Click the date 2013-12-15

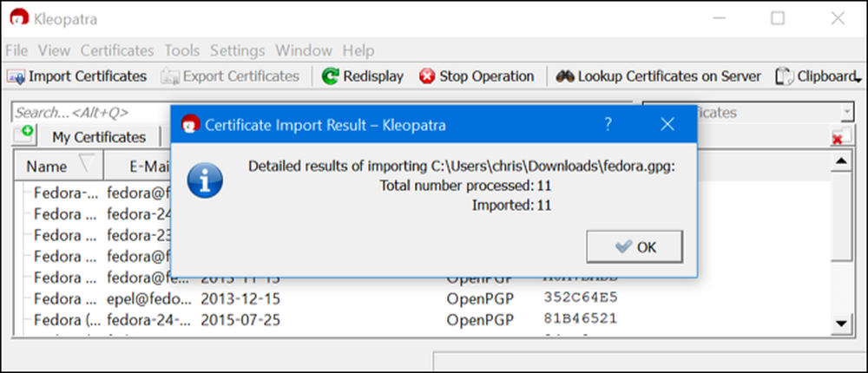(240, 299)
